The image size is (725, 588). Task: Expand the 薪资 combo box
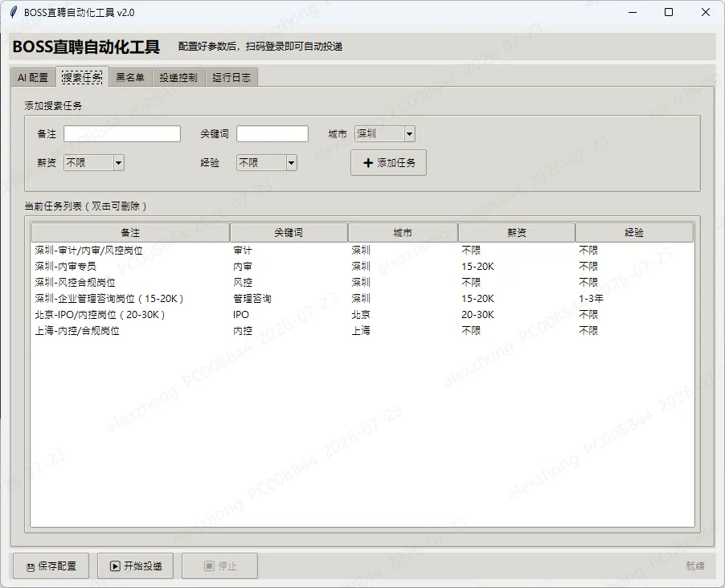point(94,163)
